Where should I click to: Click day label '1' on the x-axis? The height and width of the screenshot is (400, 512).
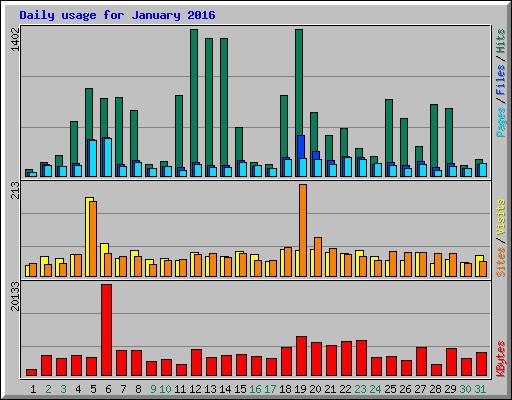point(33,389)
